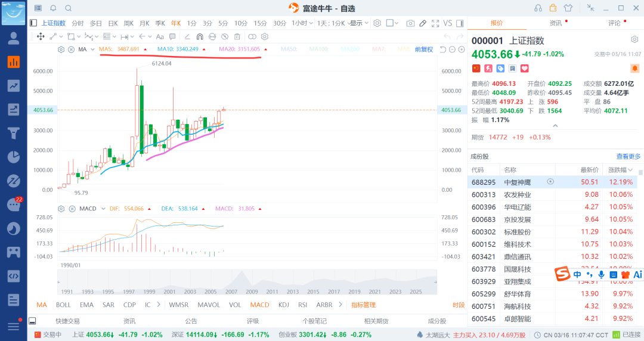Viewport: 644px width, 341px height.
Task: Open the MA indicator dropdown arrow
Action: pos(93,49)
